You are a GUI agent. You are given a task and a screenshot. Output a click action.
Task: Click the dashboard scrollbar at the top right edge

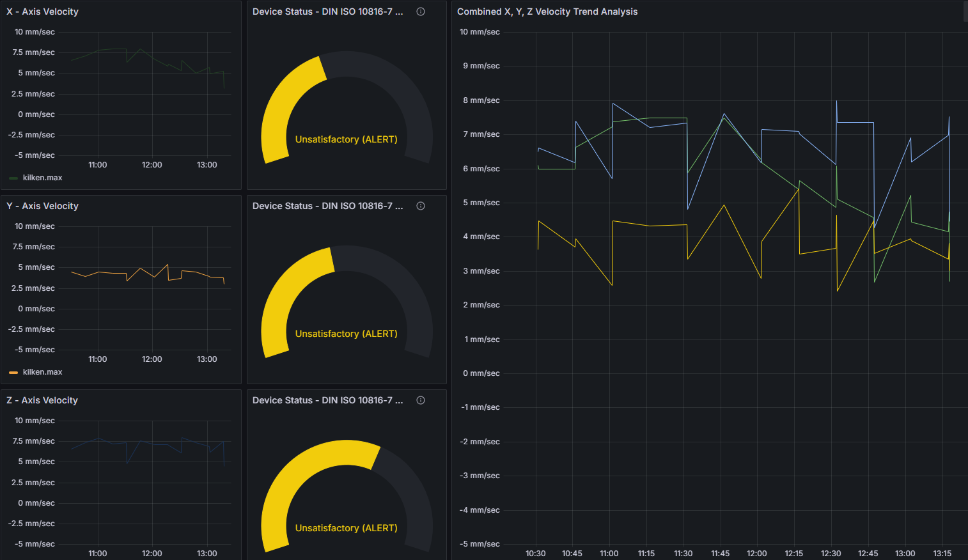click(x=965, y=12)
